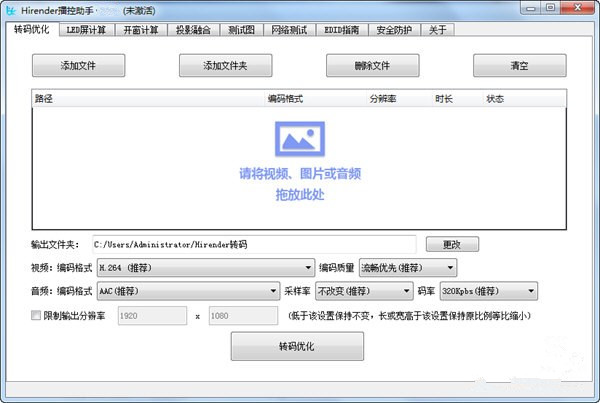Click the image placeholder icon in drop area
600x403 pixels.
(300, 136)
